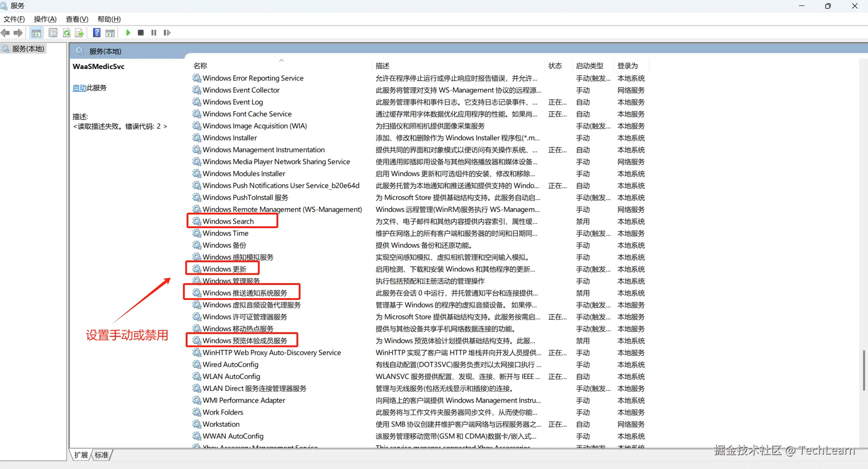868x469 pixels.
Task: Click the gear icon beside Workstation
Action: coord(197,424)
